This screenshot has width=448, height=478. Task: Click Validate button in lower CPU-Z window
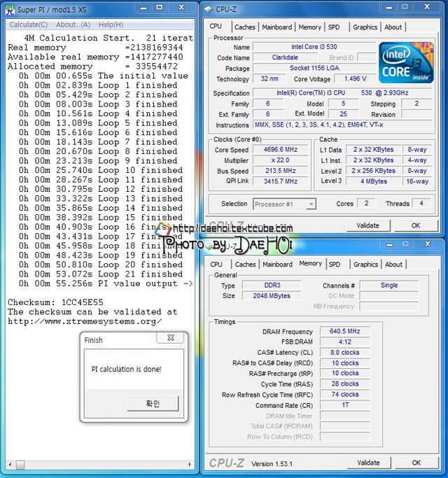[368, 463]
